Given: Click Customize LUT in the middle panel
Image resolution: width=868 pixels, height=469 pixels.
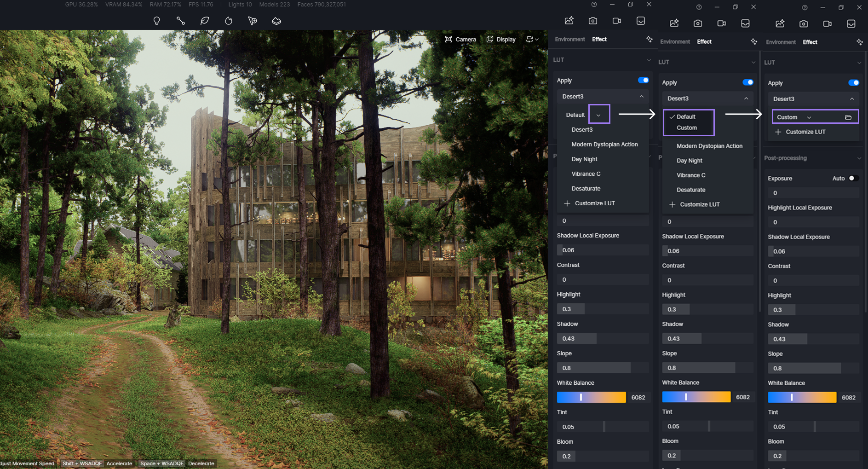Looking at the screenshot, I should tap(695, 204).
